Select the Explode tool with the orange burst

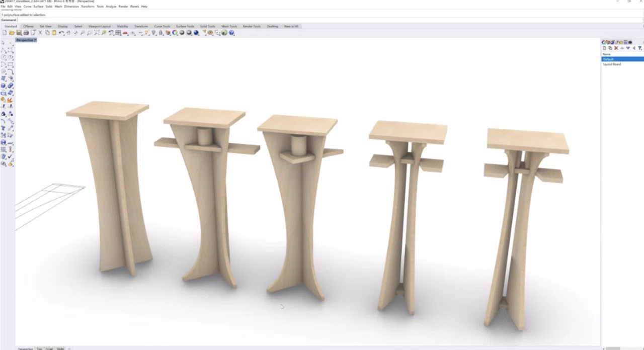click(10, 100)
